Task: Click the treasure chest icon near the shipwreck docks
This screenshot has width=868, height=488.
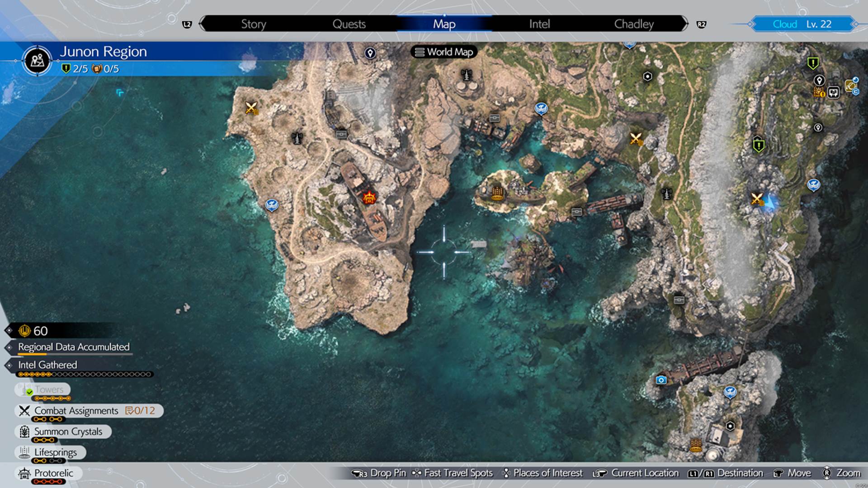Action: (577, 211)
